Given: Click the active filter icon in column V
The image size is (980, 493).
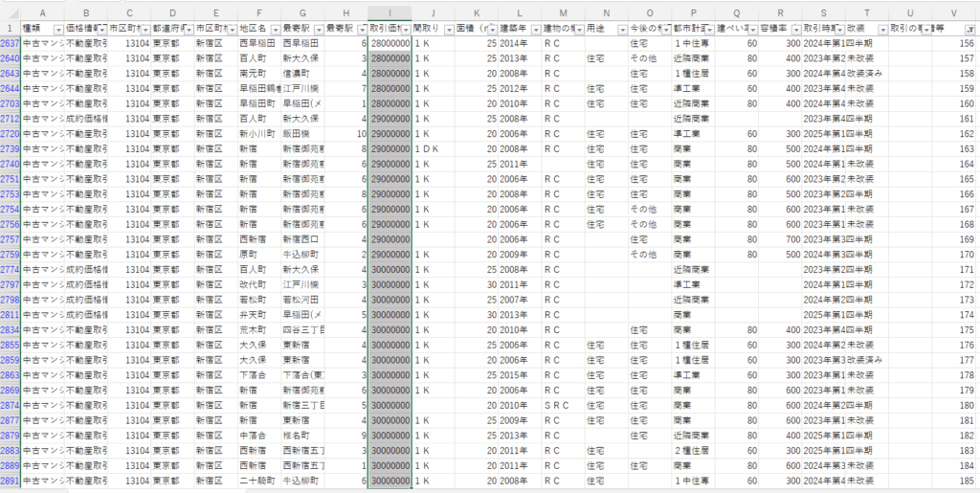Looking at the screenshot, I should [969, 29].
